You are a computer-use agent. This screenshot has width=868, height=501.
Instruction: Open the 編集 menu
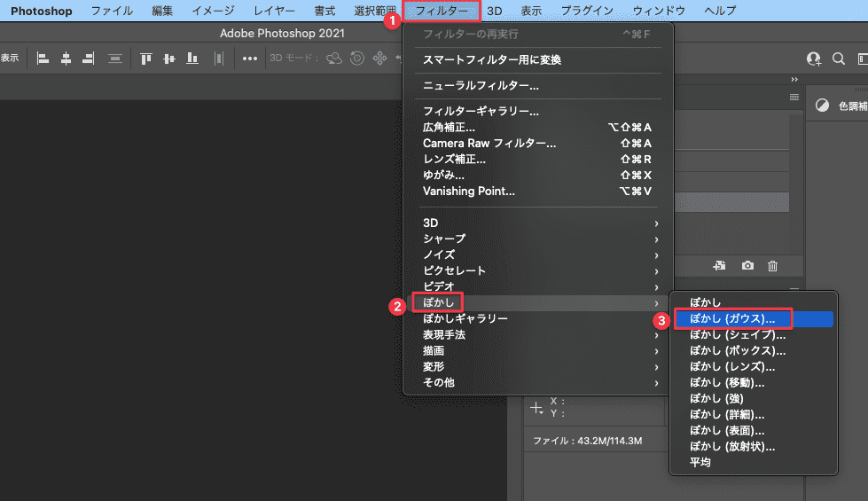point(162,11)
